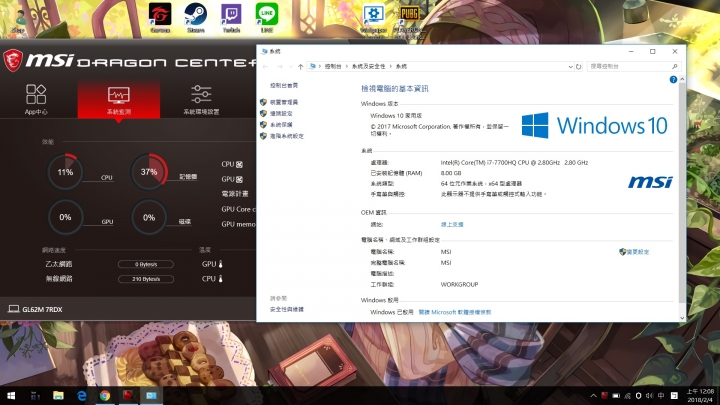Viewport: 720px width, 405px height.
Task: Click the Control Panel search field
Action: pyautogui.click(x=632, y=66)
